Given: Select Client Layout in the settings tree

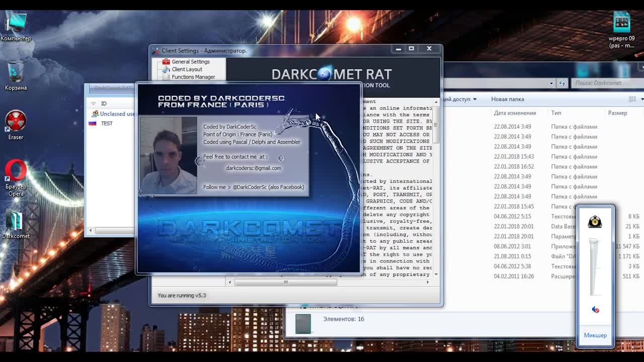Looking at the screenshot, I should (x=187, y=69).
